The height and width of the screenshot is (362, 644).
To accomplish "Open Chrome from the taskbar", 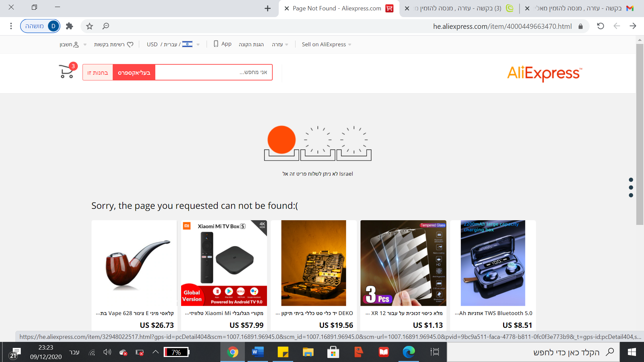I will coord(232,352).
